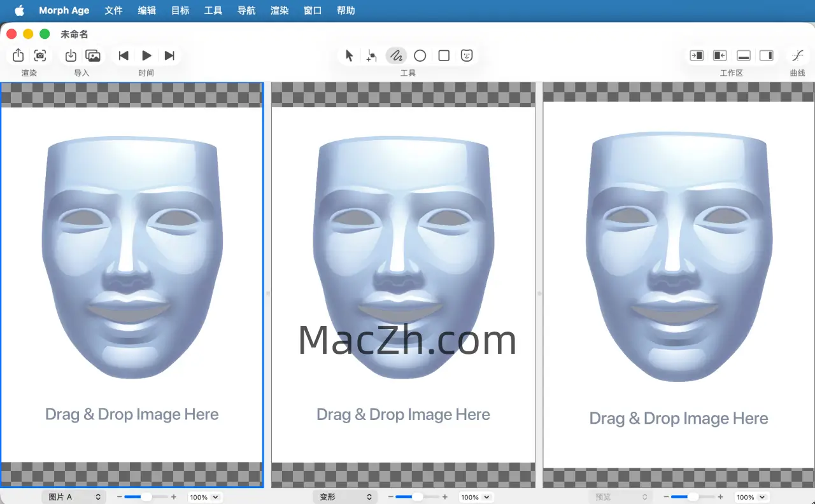Select the square shape tool
The height and width of the screenshot is (504, 815).
click(x=444, y=56)
